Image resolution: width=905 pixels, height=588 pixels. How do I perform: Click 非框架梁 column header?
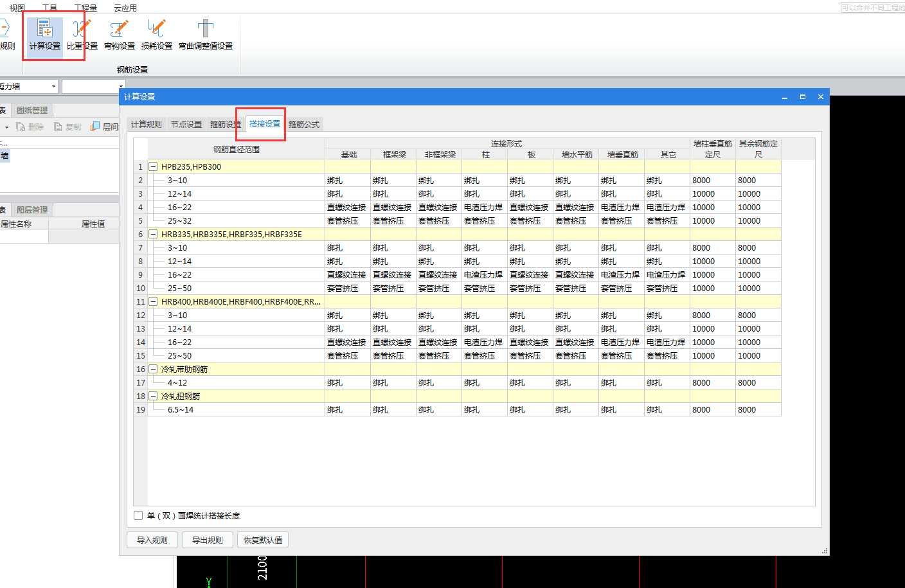(439, 154)
